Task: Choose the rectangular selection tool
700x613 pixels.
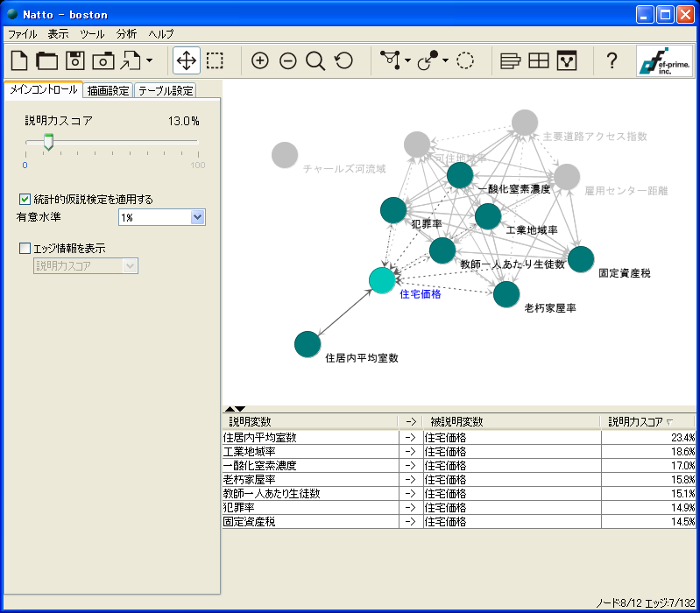Action: point(215,60)
